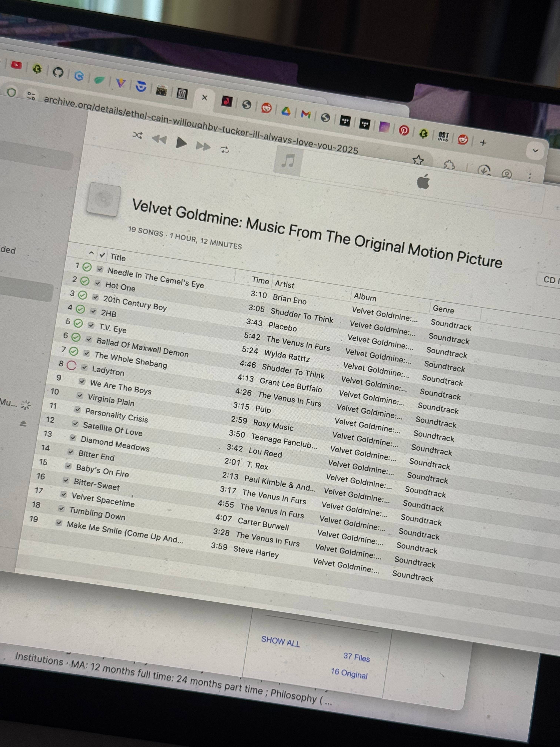
Task: Close the active archive.org tab
Action: (x=205, y=98)
